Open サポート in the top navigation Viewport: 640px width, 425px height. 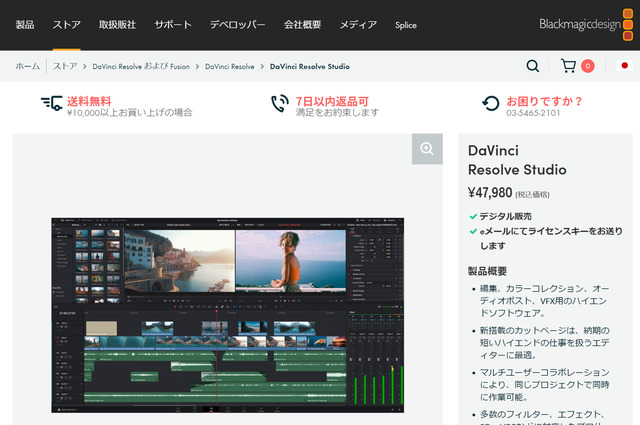tap(173, 25)
